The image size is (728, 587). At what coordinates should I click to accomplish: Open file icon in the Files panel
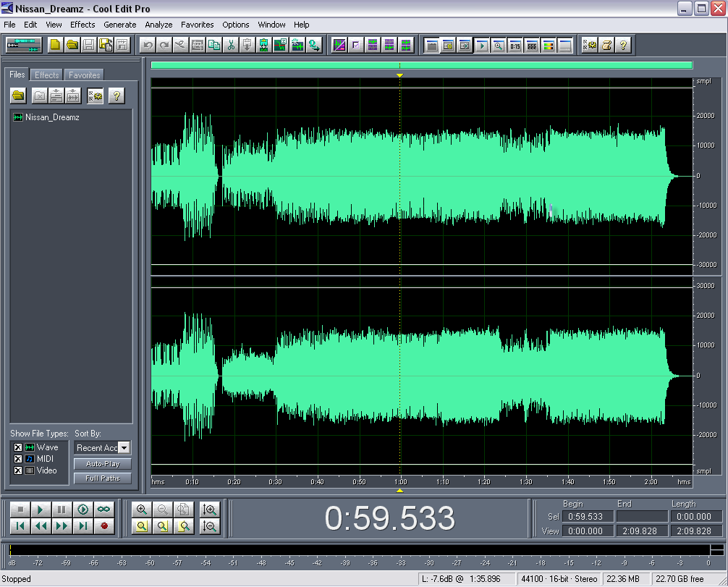(x=19, y=96)
